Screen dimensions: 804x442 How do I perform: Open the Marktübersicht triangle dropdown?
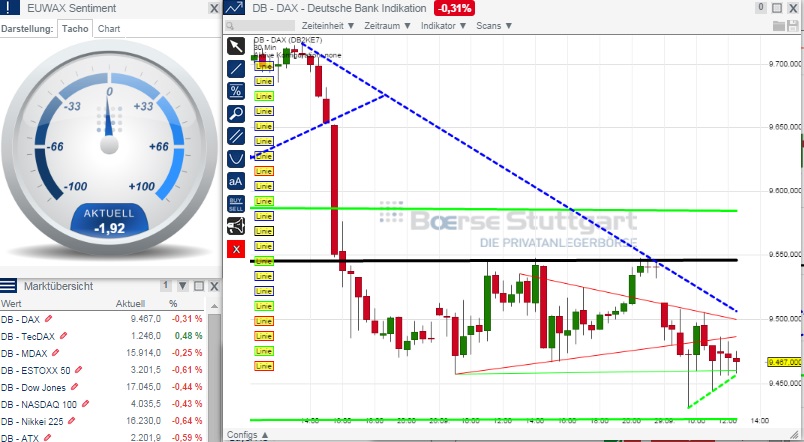click(x=183, y=286)
